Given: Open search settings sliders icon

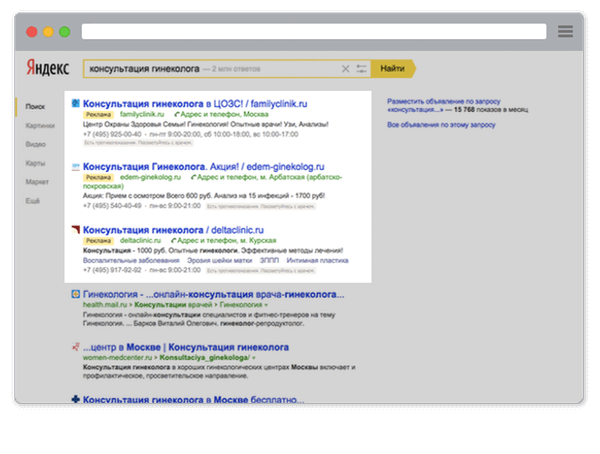Looking at the screenshot, I should (361, 69).
